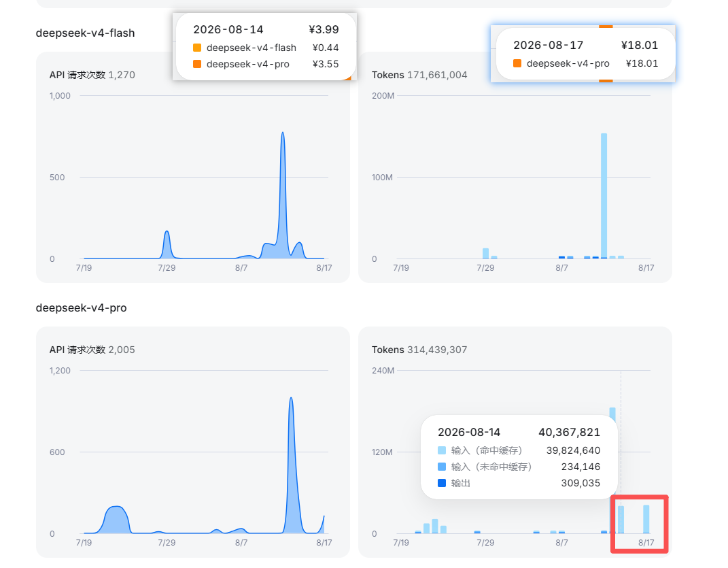
Task: Click the ¥0.44 value for deepseek-v4-flash
Action: coord(326,48)
